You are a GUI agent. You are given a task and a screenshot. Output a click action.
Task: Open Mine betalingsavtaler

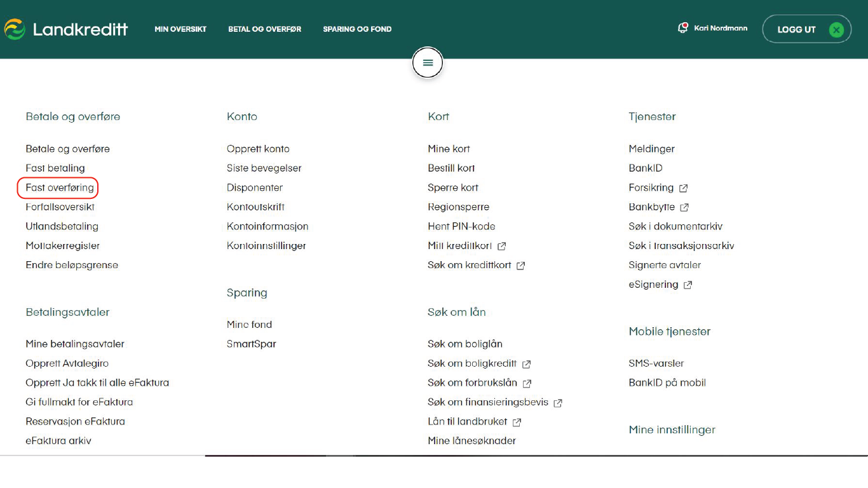click(x=75, y=344)
